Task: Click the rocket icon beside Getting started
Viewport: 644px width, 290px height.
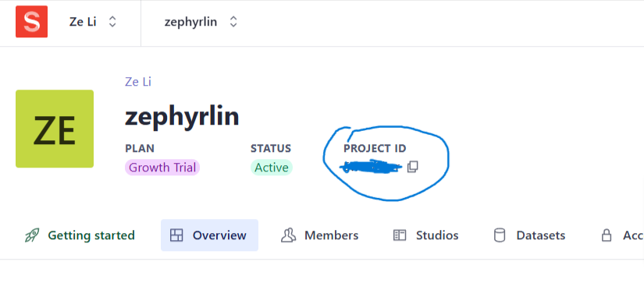Action: point(32,235)
